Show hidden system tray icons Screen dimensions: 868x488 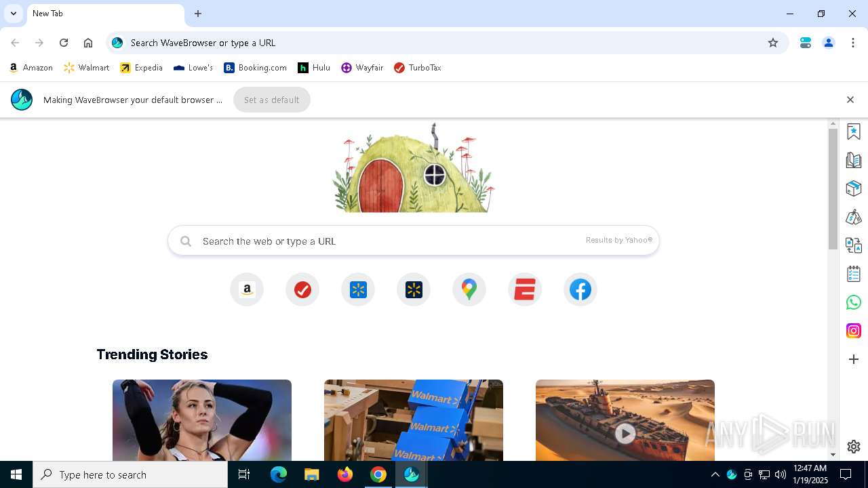pyautogui.click(x=715, y=474)
